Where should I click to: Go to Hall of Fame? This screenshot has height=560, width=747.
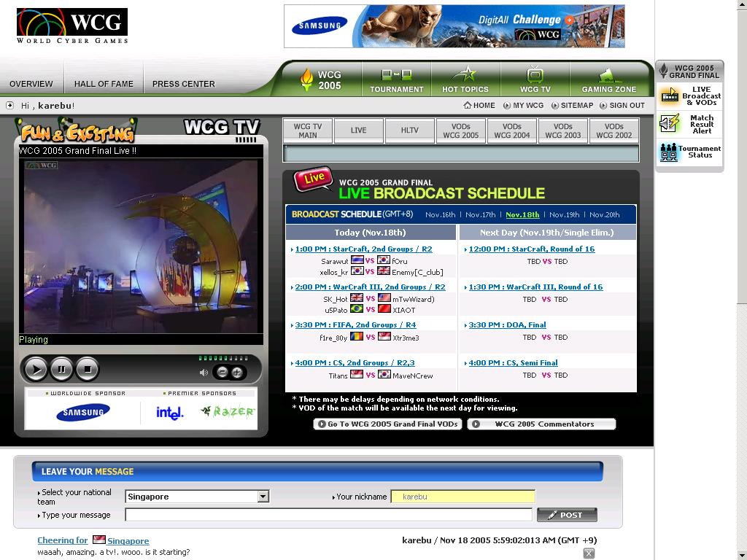104,84
